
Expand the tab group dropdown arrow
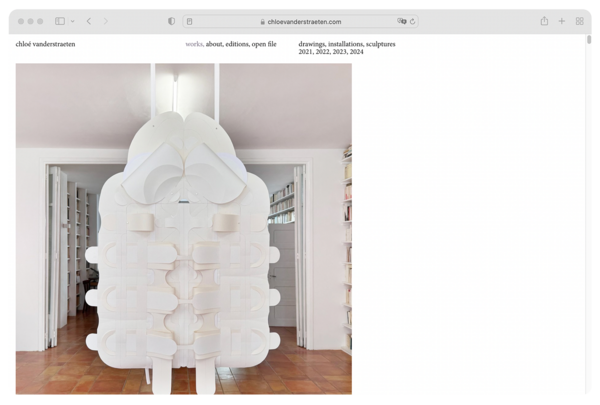72,21
